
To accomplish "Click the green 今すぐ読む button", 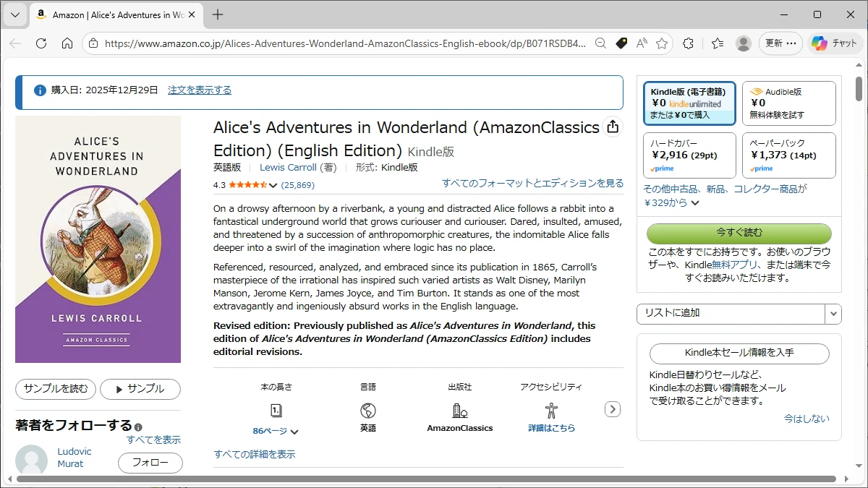I will 739,233.
